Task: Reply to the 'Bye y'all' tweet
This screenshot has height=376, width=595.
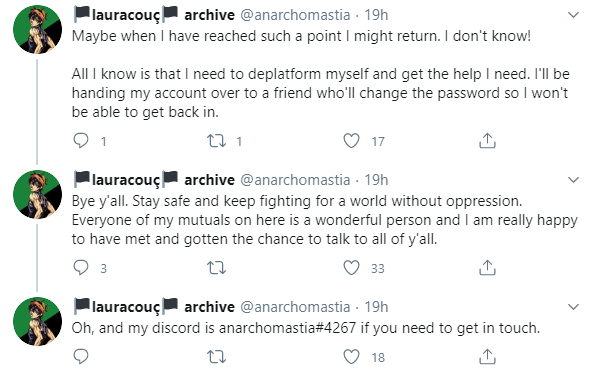Action: pos(81,268)
